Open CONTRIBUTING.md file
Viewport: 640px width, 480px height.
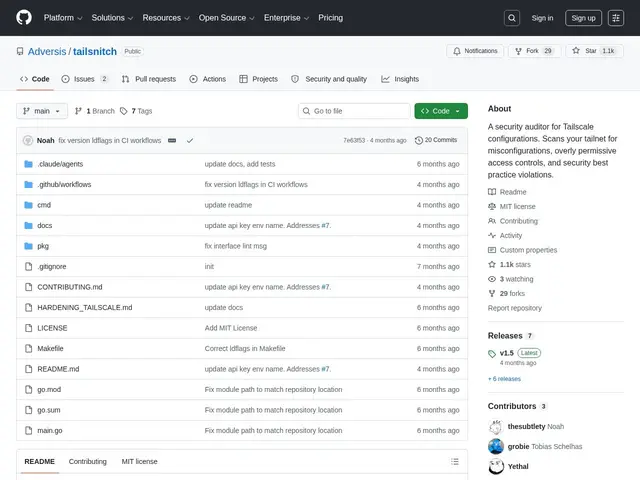point(70,287)
